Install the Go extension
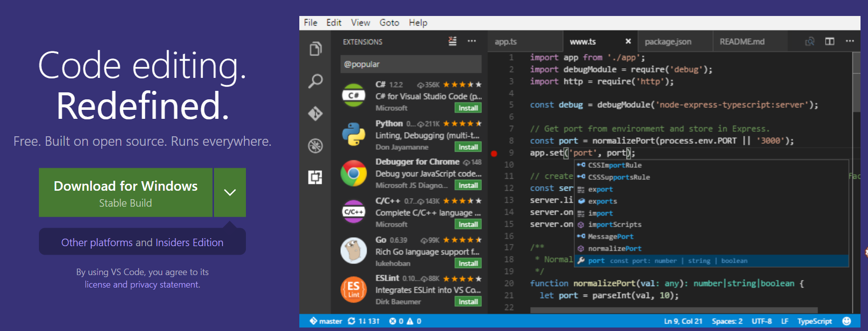Viewport: 868px width, 331px height. pos(468,263)
